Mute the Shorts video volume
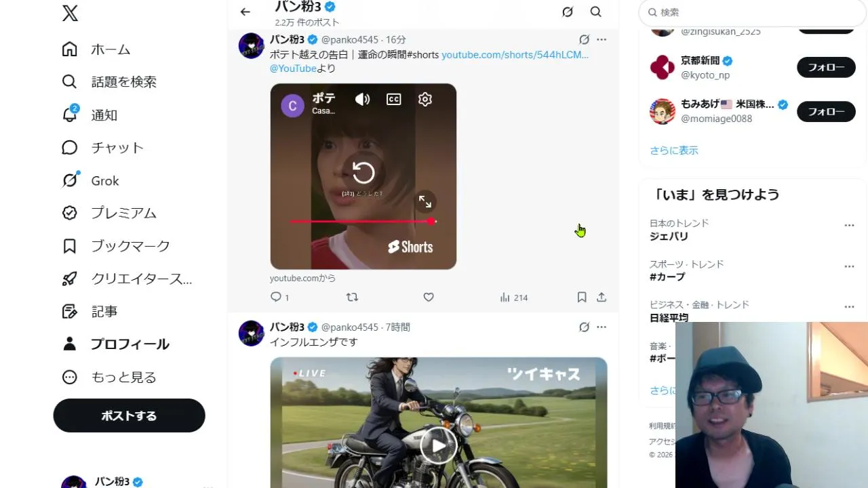Viewport: 868px width, 488px height. click(362, 100)
